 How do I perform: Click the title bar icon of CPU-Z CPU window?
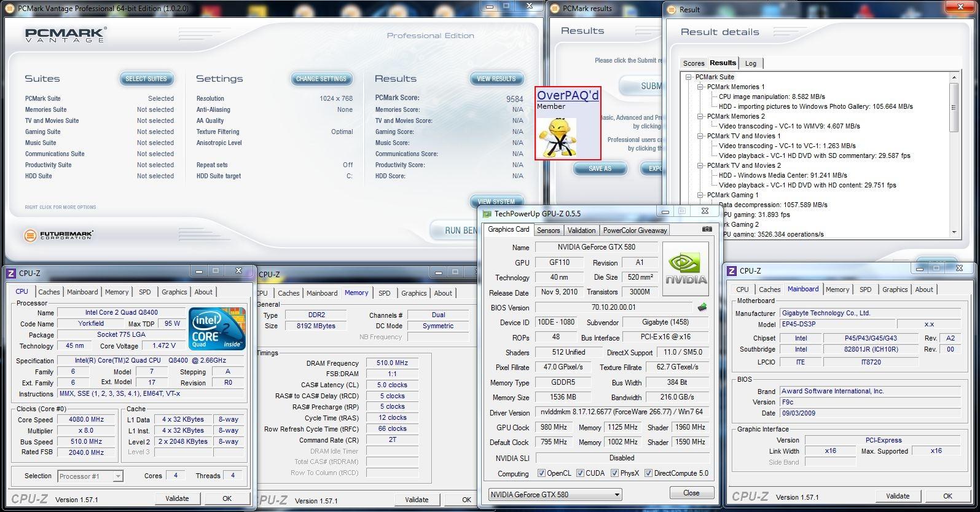point(11,274)
